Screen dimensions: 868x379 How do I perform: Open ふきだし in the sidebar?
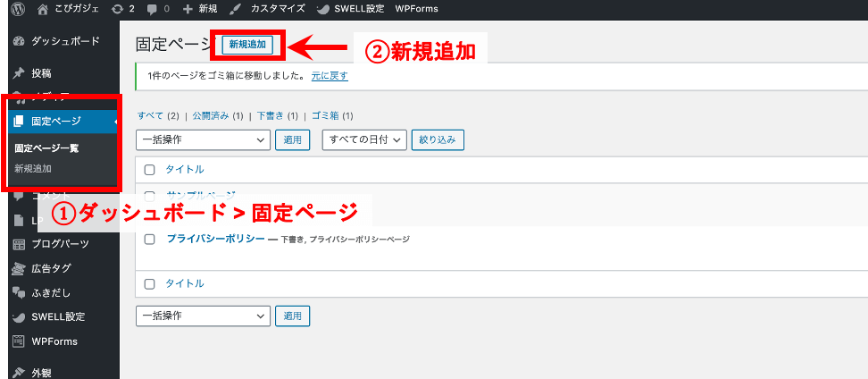tap(51, 292)
